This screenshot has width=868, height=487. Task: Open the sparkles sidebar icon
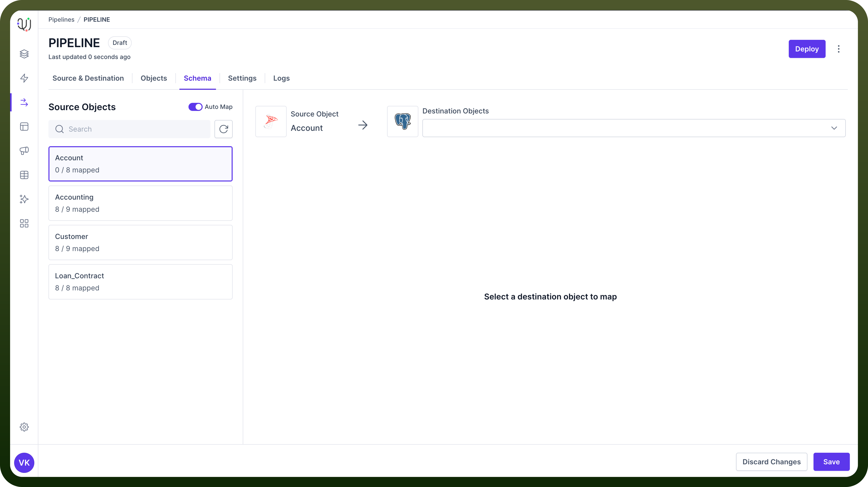tap(24, 199)
